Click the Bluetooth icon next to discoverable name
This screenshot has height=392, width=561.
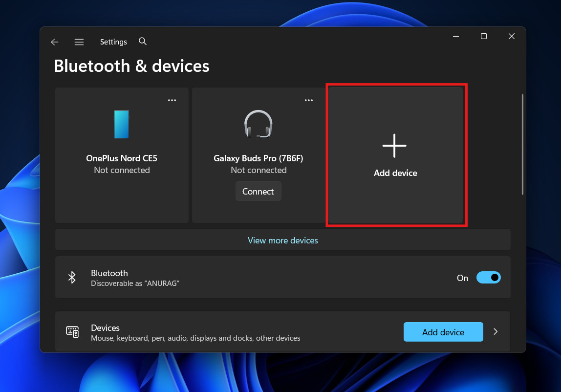[72, 277]
